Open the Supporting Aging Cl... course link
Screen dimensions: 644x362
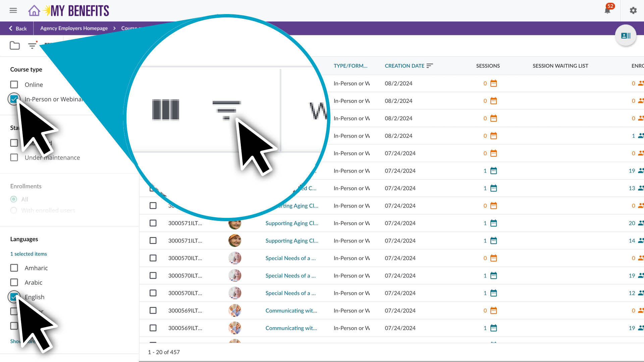[291, 223]
